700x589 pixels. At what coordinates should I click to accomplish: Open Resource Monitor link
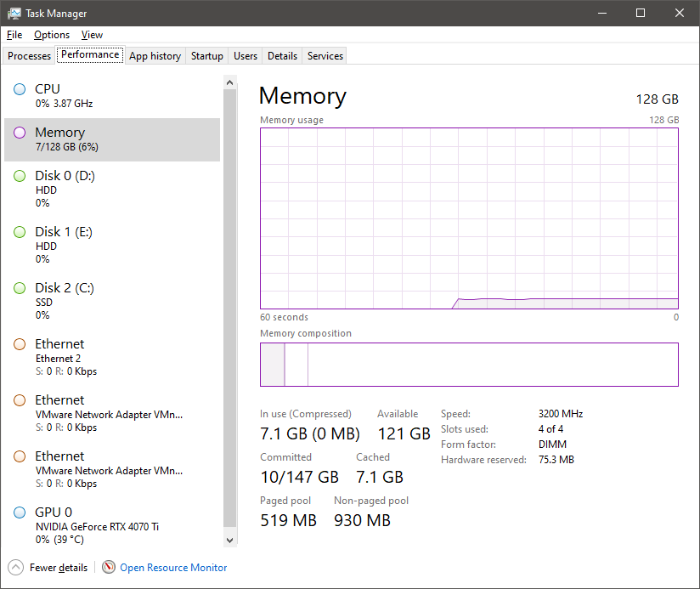point(173,568)
